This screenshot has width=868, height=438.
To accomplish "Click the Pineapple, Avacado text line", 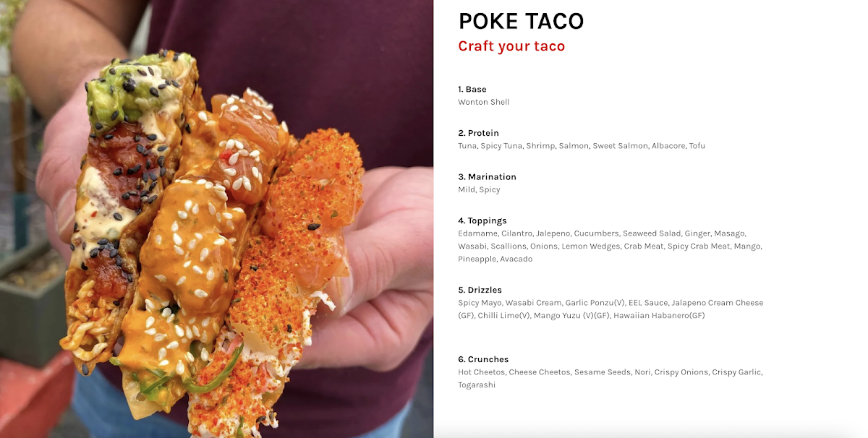I will (x=495, y=259).
